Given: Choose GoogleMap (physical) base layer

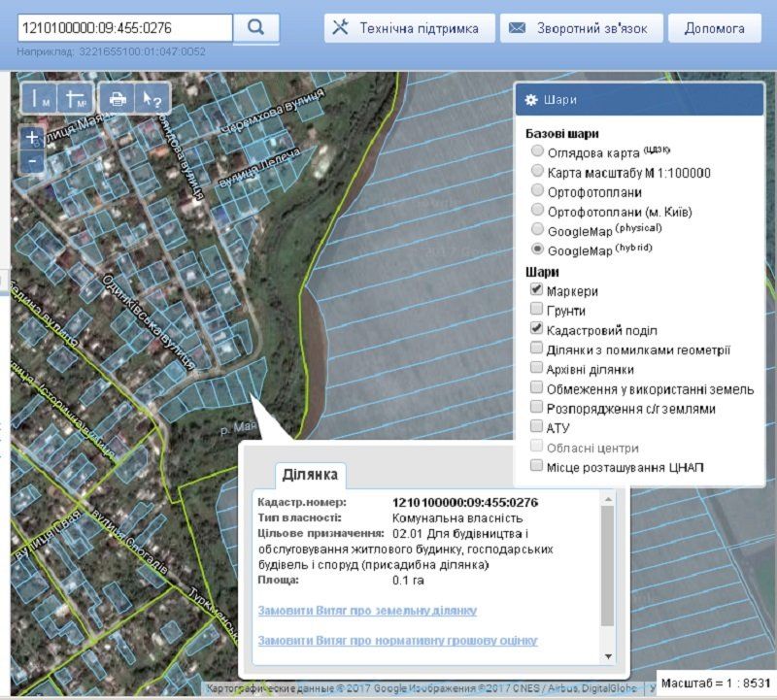Looking at the screenshot, I should pos(536,229).
